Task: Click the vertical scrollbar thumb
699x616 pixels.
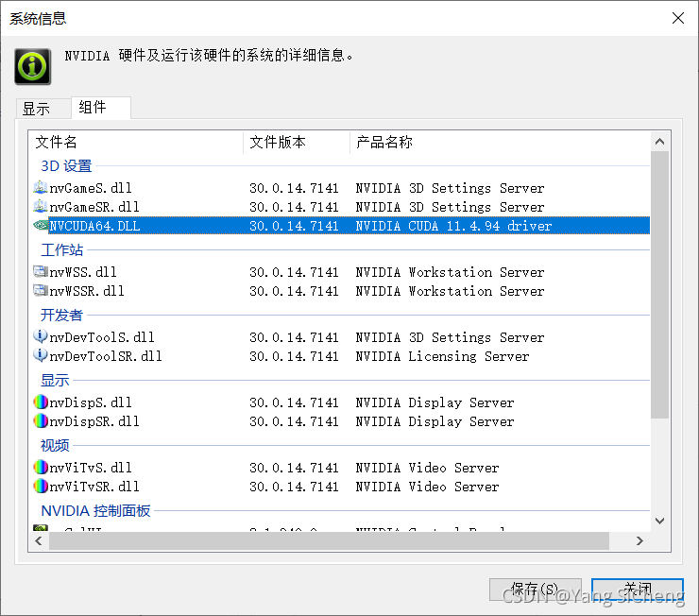Action: pyautogui.click(x=659, y=284)
